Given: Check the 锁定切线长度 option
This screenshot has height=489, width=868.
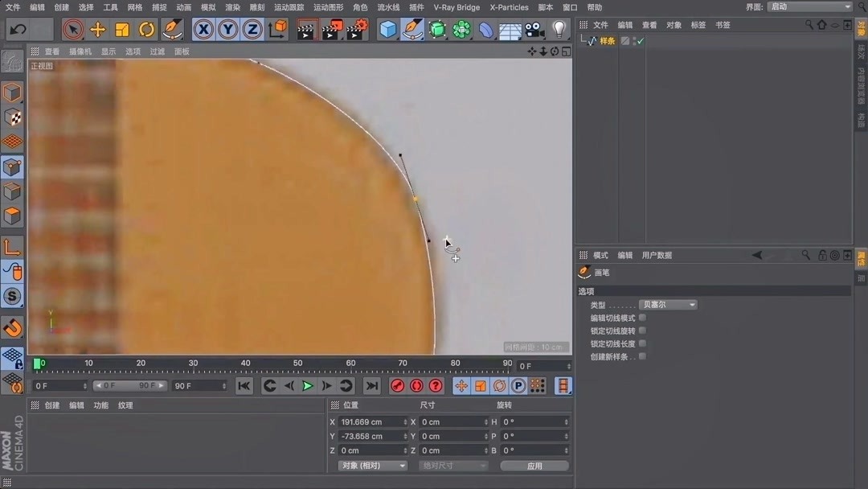Looking at the screenshot, I should pos(641,343).
